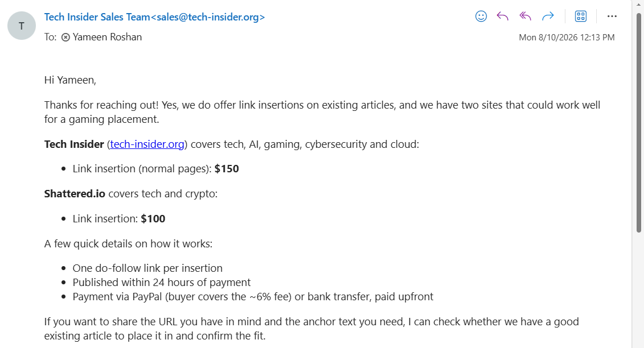The width and height of the screenshot is (644, 348).
Task: Click the Reply All double-arrow icon
Action: pyautogui.click(x=526, y=16)
